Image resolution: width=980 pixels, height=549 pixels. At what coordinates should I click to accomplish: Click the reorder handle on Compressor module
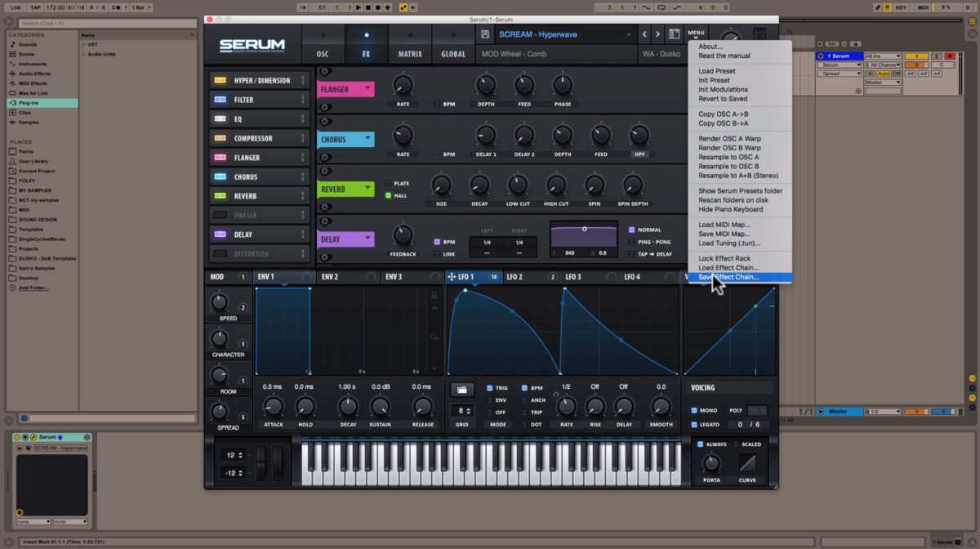[303, 138]
